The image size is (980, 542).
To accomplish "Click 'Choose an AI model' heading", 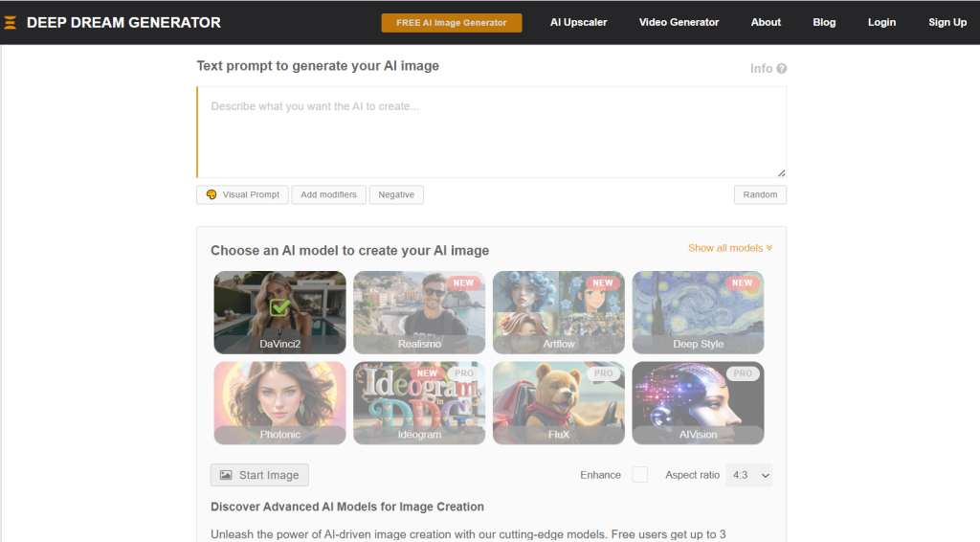I will coord(349,251).
